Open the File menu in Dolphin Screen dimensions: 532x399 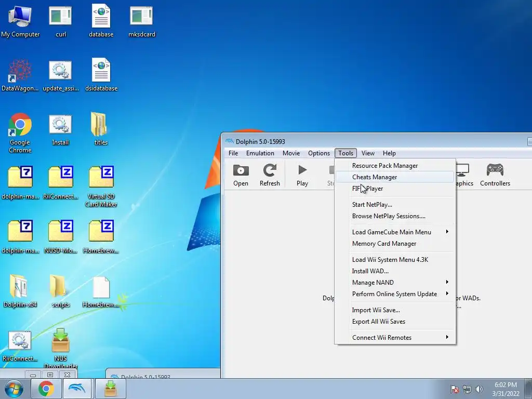click(x=233, y=153)
